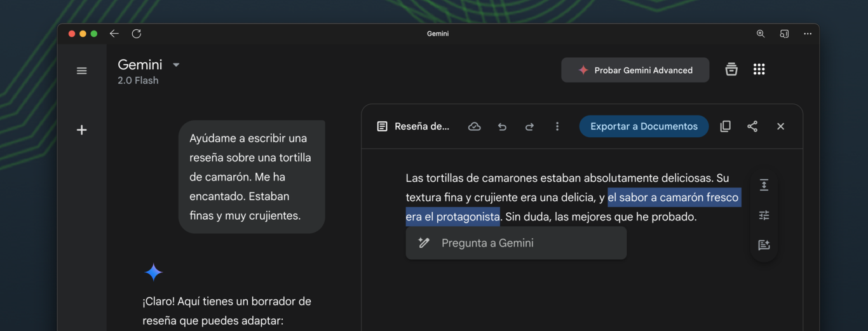Reload the page with refresh icon
This screenshot has height=331, width=868.
click(x=136, y=34)
